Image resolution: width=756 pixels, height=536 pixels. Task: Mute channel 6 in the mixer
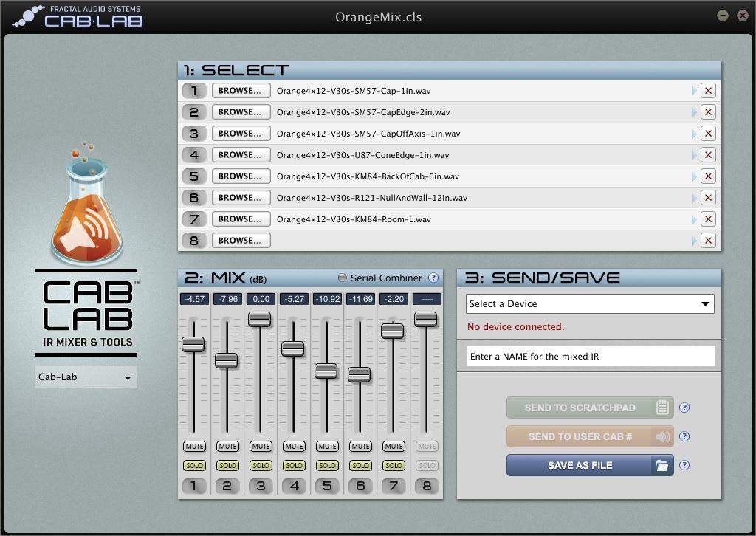coord(360,447)
